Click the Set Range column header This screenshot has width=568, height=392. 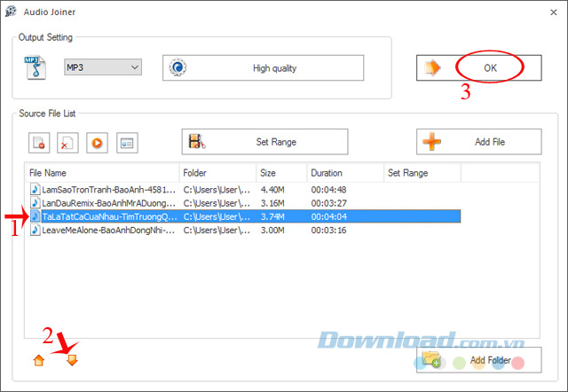point(422,173)
